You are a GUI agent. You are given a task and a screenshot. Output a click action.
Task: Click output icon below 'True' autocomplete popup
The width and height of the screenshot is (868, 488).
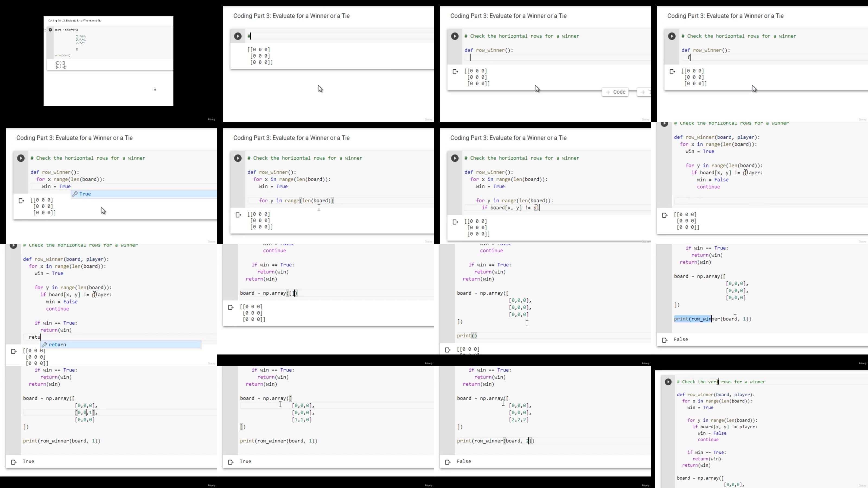click(21, 201)
